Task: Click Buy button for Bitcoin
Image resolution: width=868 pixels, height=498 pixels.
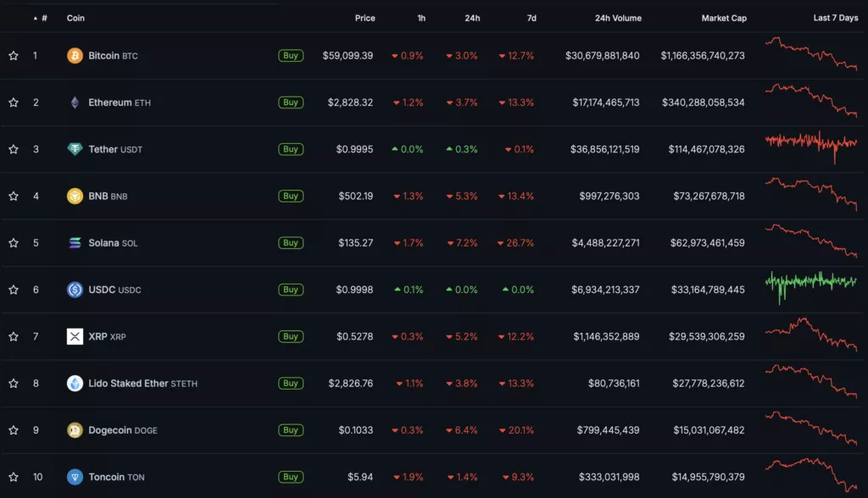Action: coord(291,55)
